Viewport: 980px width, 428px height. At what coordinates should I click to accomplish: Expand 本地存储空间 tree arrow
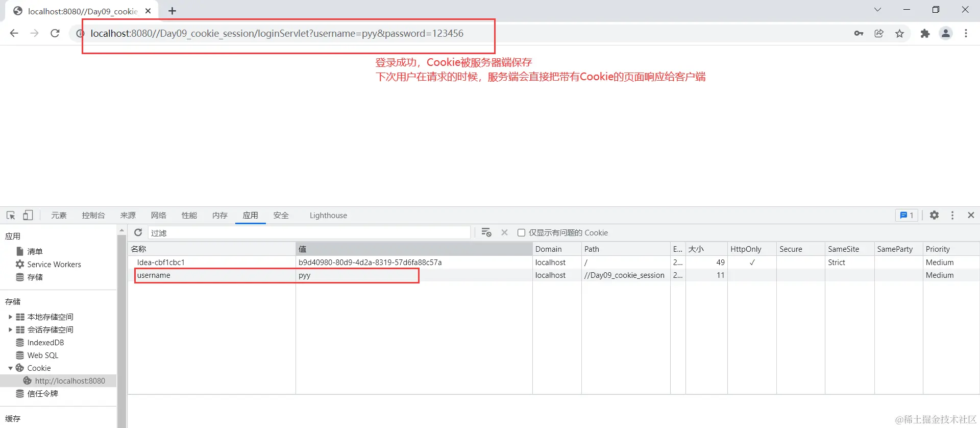(10, 317)
